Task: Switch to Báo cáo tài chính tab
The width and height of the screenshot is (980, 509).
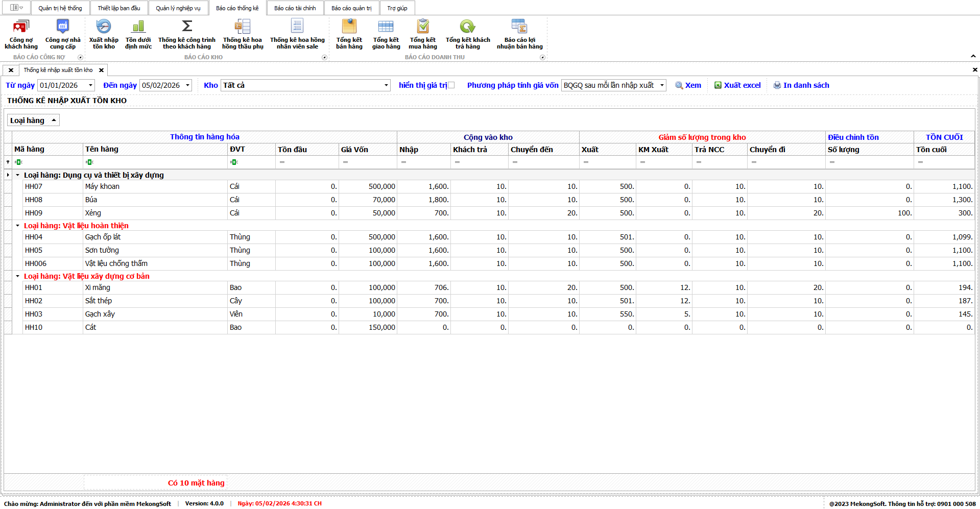Action: click(295, 8)
